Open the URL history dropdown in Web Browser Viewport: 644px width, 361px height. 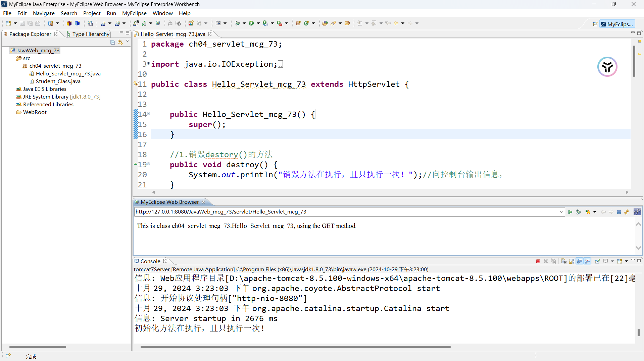pos(561,212)
